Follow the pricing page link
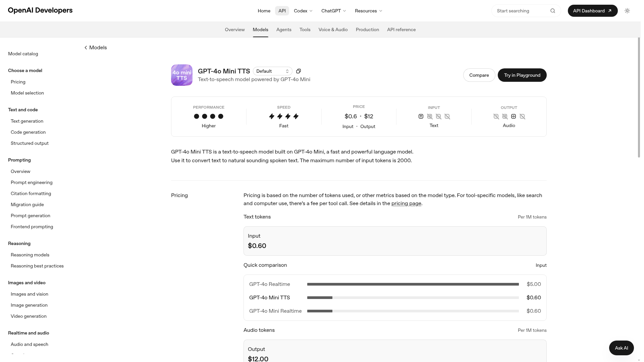The image size is (644, 362). 406,203
